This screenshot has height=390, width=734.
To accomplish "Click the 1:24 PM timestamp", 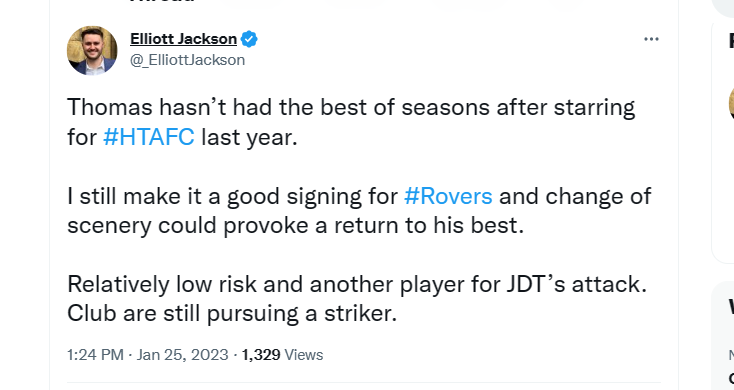I will click(x=95, y=355).
